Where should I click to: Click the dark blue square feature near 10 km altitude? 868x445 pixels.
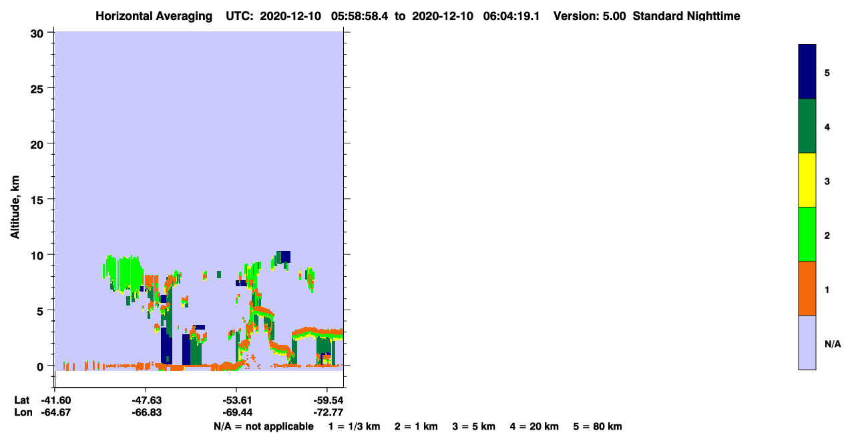pyautogui.click(x=285, y=256)
